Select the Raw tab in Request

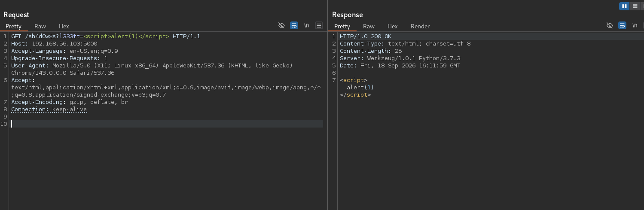pos(40,26)
